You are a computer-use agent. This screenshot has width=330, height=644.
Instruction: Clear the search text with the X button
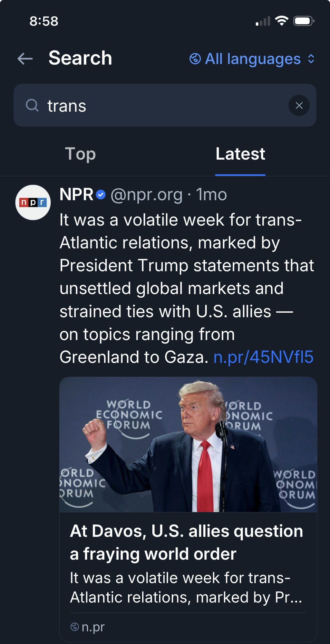tap(299, 105)
